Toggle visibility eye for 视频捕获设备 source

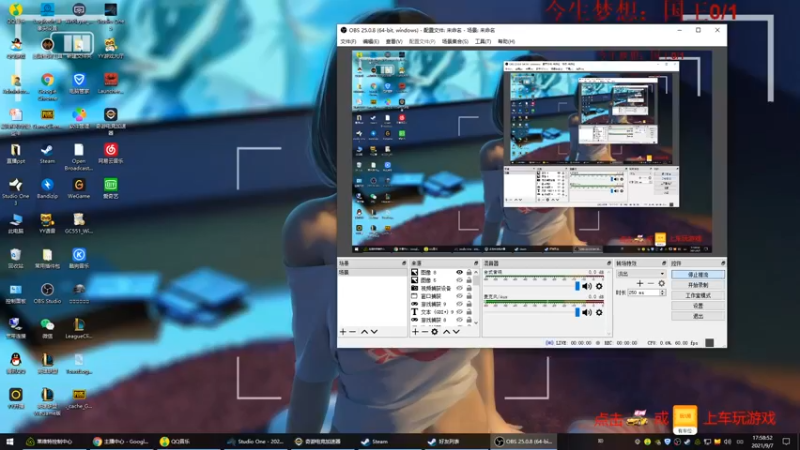coord(460,288)
